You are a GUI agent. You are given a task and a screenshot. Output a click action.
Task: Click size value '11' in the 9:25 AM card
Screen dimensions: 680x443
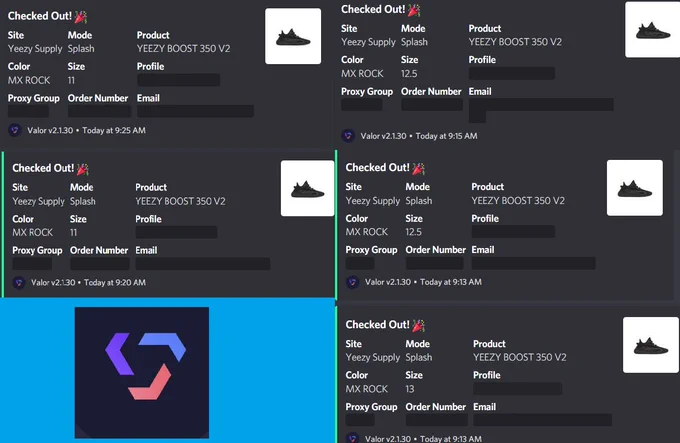coord(71,80)
